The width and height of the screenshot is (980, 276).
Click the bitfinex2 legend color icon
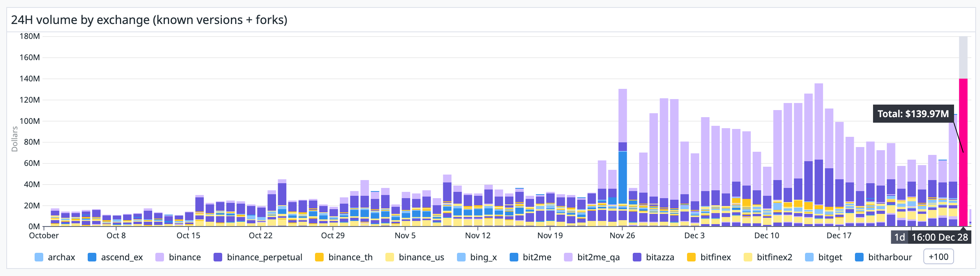point(748,257)
